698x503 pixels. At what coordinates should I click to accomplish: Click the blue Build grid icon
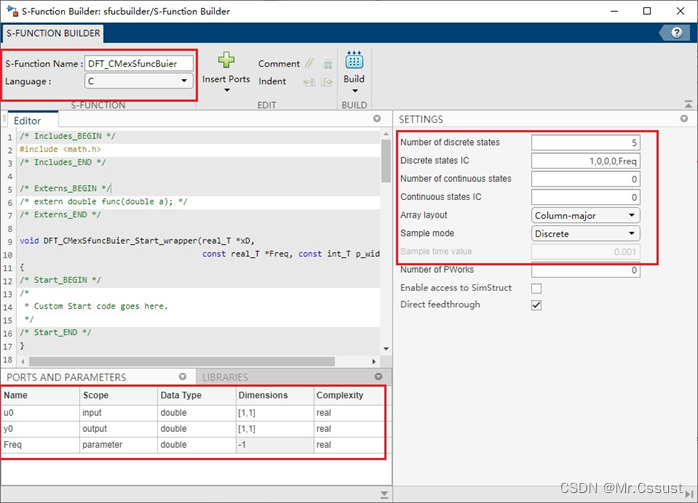(x=354, y=60)
